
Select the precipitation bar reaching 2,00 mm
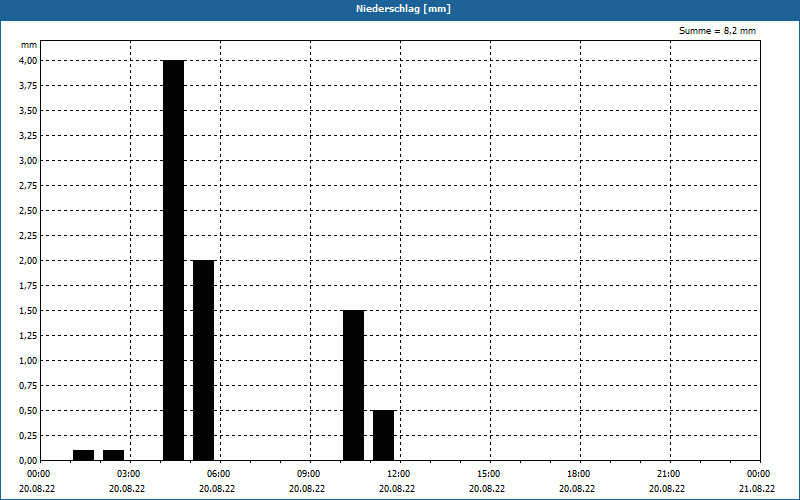204,360
